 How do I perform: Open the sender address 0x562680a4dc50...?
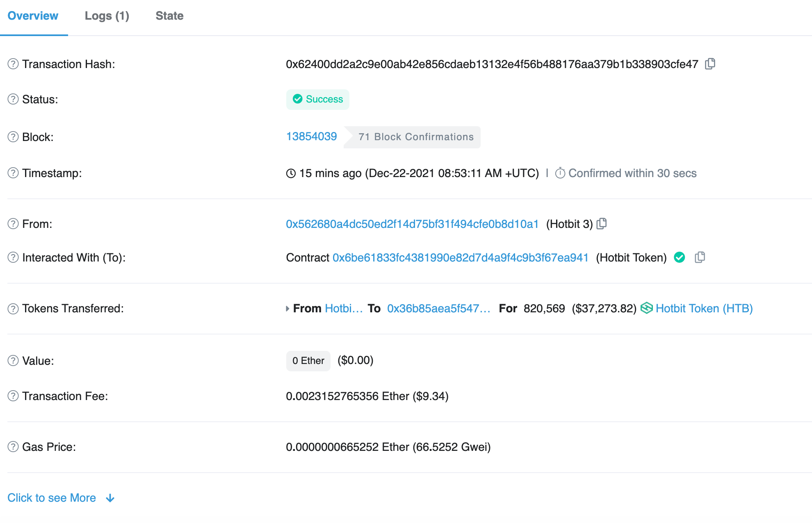click(x=412, y=224)
